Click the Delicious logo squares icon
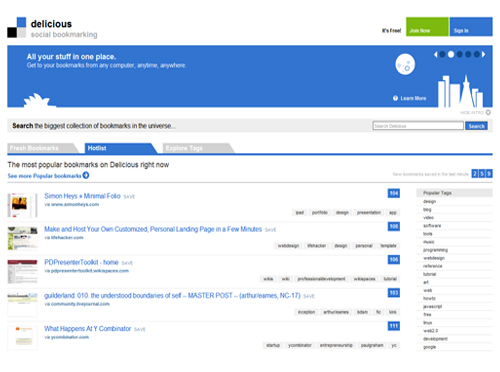 pyautogui.click(x=17, y=27)
